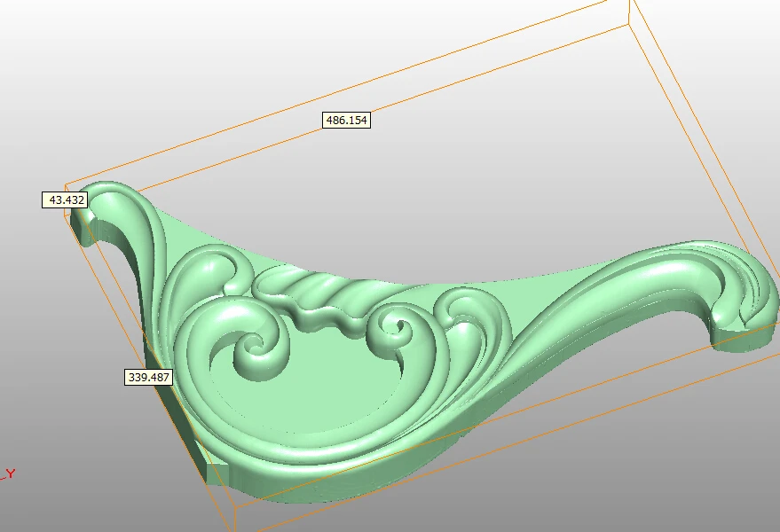The image size is (780, 532).
Task: Select the 339.487 width dimension label
Action: click(x=149, y=377)
